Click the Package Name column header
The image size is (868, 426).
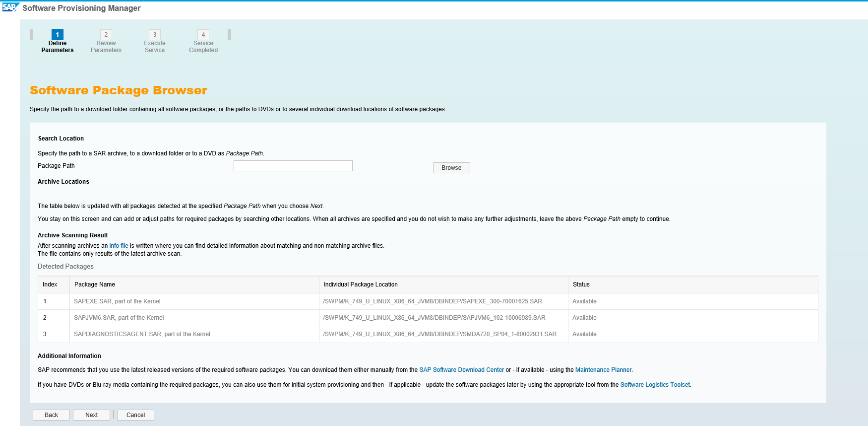[194, 284]
